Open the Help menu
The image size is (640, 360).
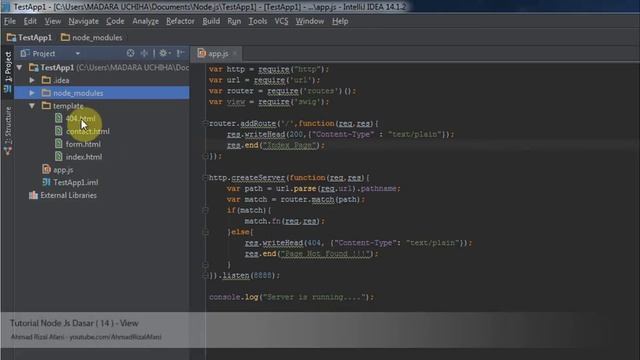pyautogui.click(x=340, y=21)
